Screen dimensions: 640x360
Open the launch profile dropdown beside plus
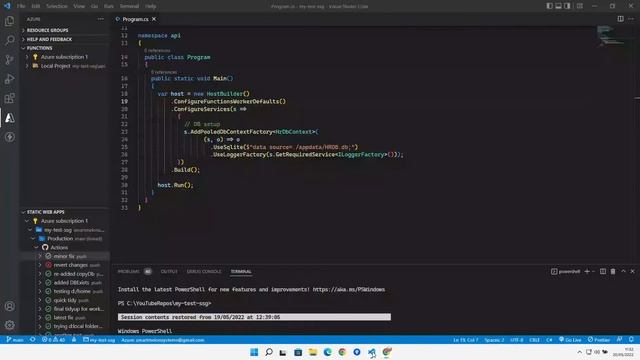click(593, 271)
